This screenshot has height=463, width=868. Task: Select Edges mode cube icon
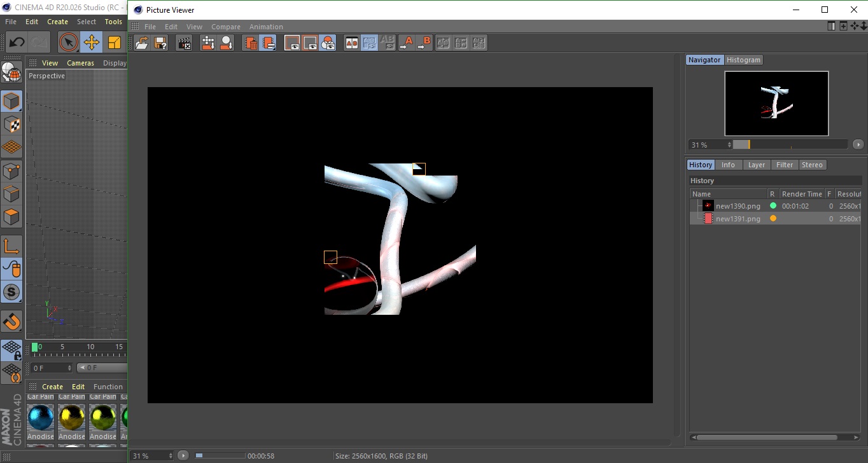(x=11, y=193)
